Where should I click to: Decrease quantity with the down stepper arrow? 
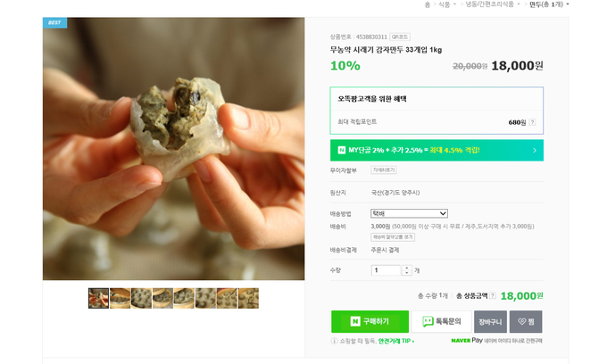coord(406,273)
